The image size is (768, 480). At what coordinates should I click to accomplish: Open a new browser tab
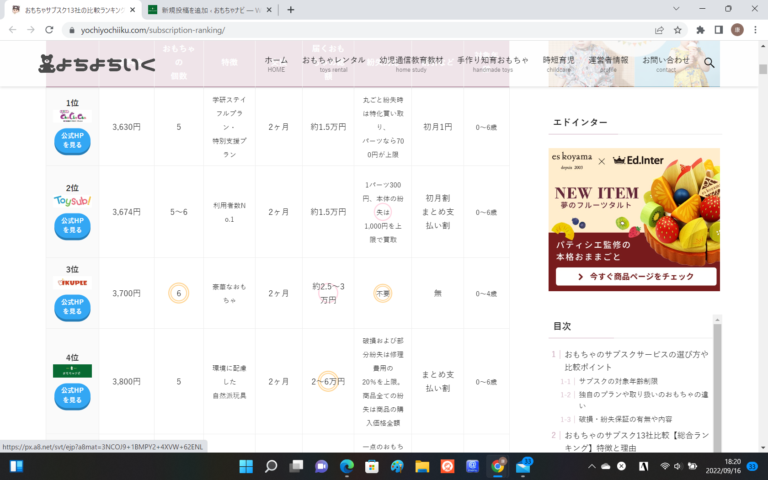[290, 9]
